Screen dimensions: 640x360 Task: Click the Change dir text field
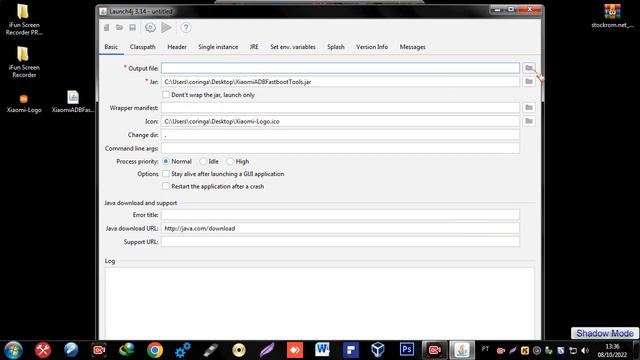pos(340,135)
